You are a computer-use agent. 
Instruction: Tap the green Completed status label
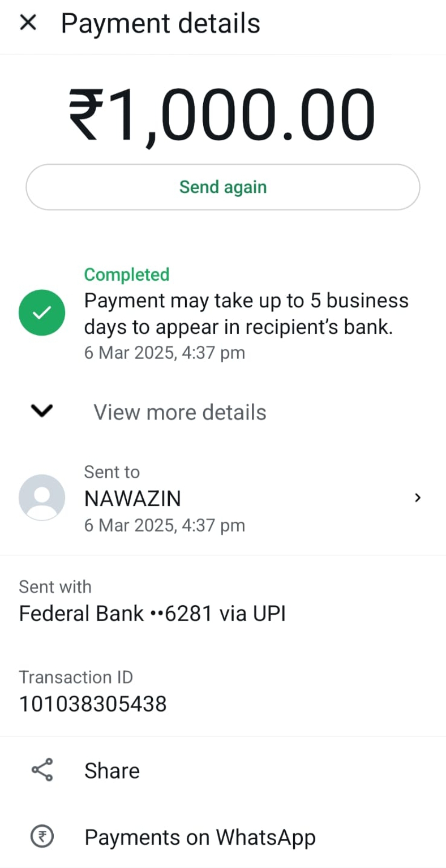point(127,274)
